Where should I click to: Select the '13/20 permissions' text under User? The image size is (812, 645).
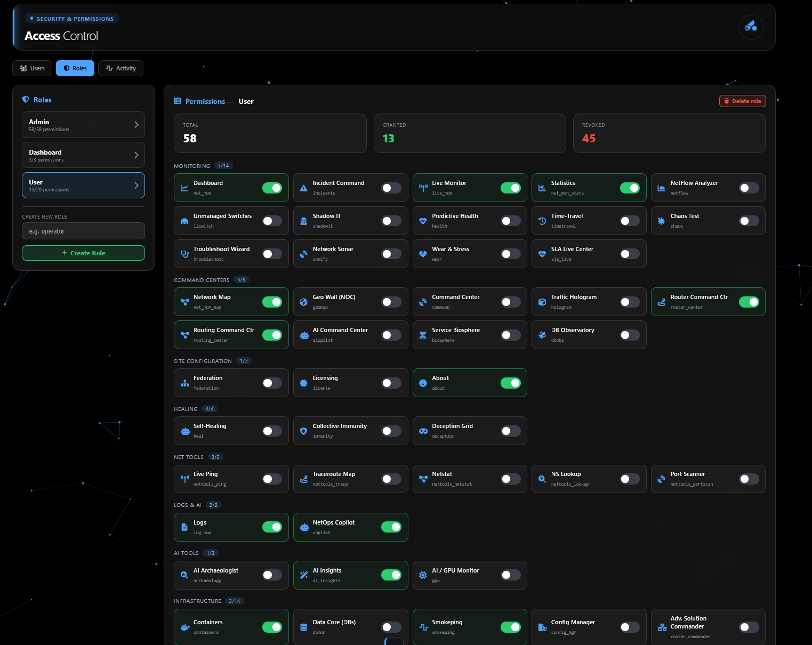click(49, 190)
